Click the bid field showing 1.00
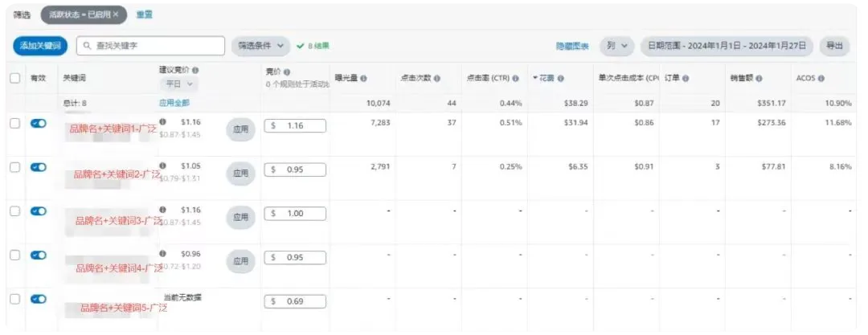The image size is (868, 335). click(295, 214)
